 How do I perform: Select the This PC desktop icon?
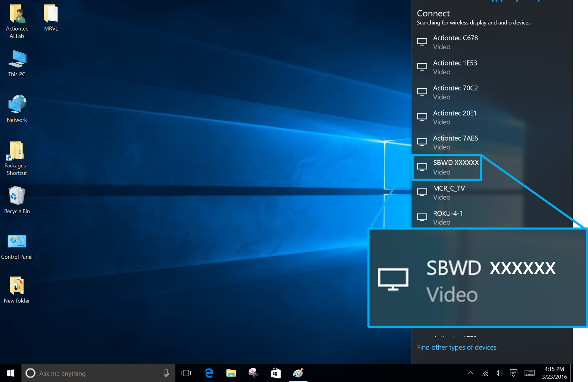click(x=17, y=63)
